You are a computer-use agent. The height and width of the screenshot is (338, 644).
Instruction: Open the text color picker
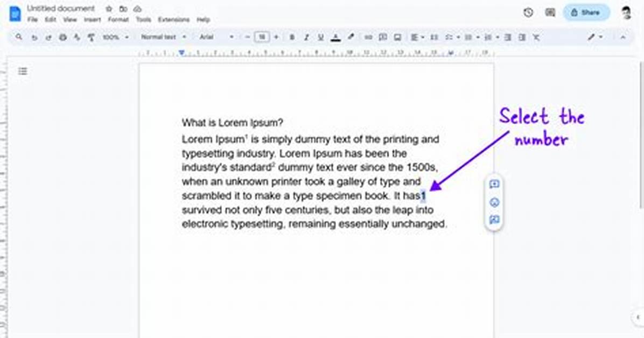pos(335,37)
